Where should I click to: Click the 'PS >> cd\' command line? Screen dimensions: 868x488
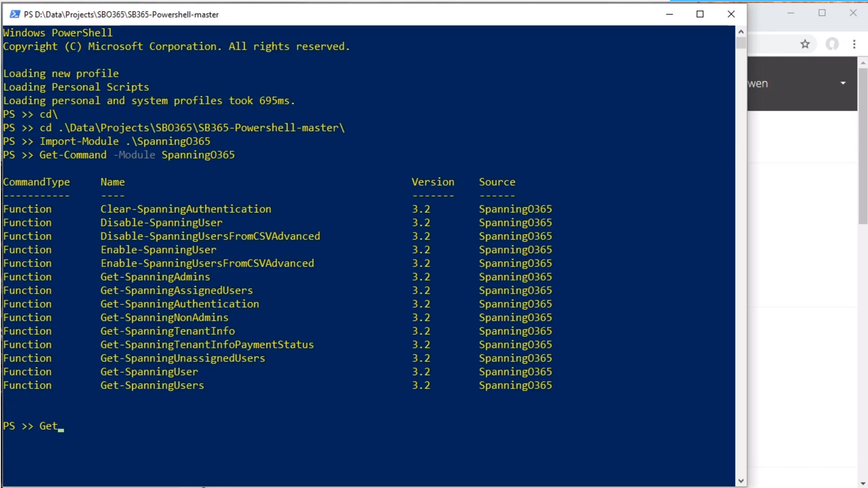(x=31, y=114)
